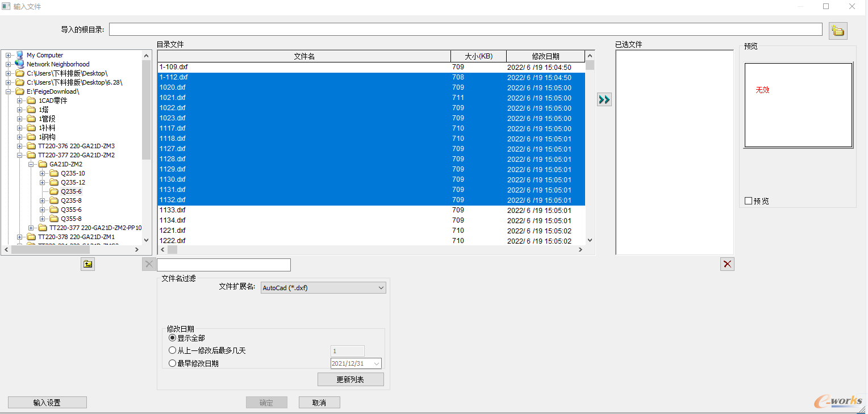Maximize the 输入文件 window

[x=826, y=7]
